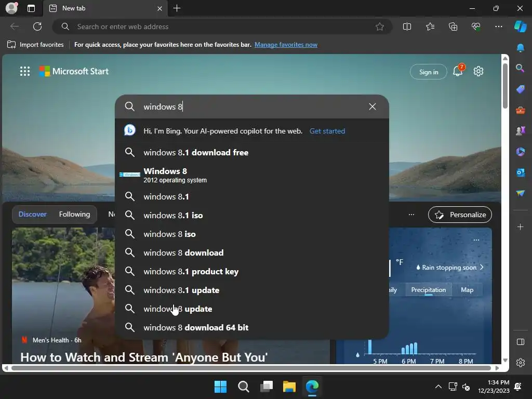Click the Bing Get started link
Screen dimensions: 532x399
[x=327, y=131]
